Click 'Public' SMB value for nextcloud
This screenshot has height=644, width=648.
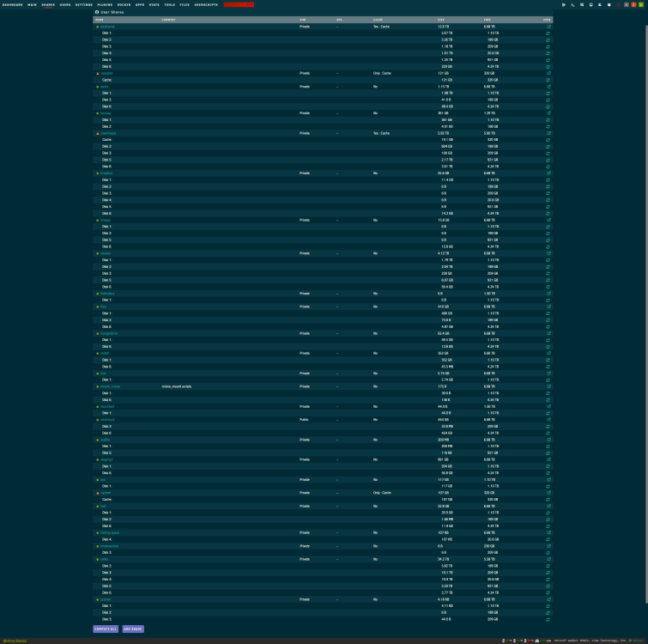(304, 420)
